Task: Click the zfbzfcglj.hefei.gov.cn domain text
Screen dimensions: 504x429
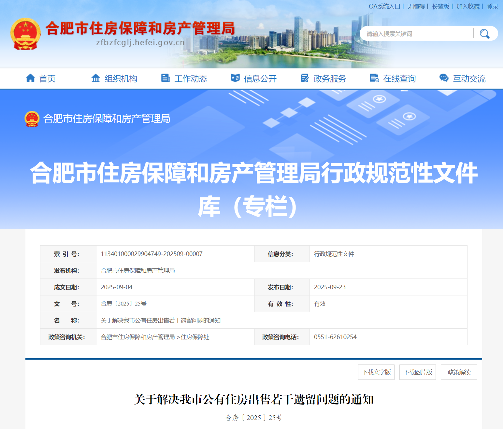Action: 140,42
